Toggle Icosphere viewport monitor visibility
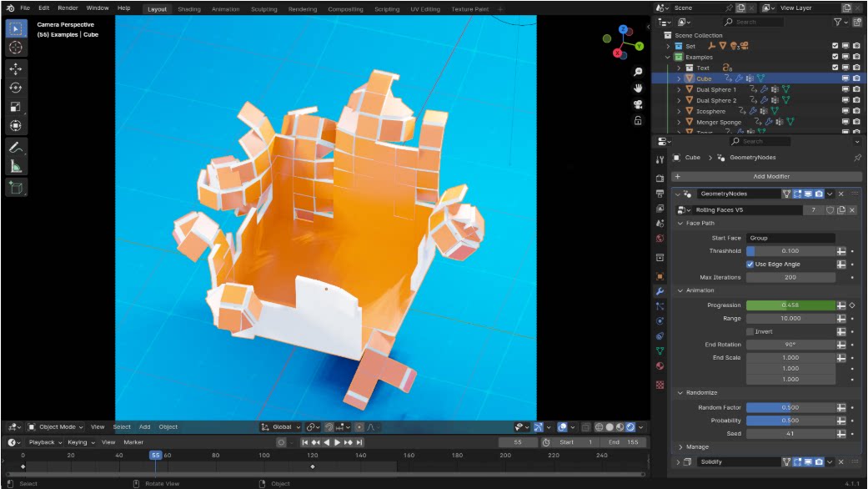 (x=845, y=111)
